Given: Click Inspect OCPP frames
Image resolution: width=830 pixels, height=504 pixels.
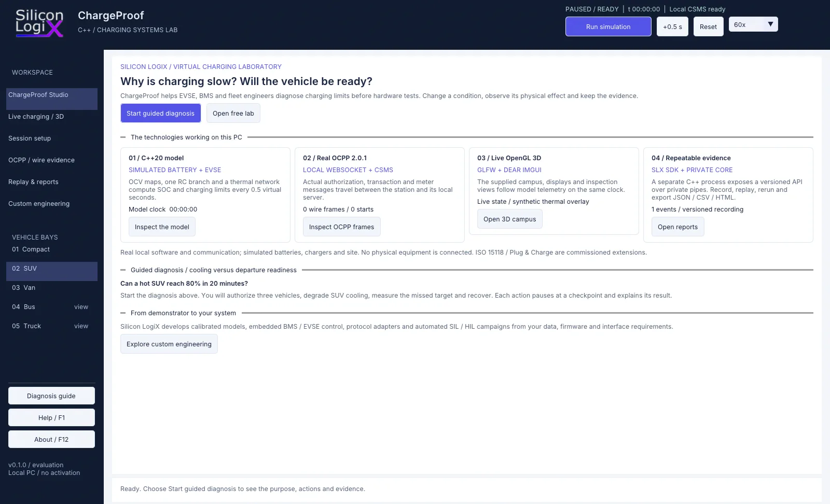Looking at the screenshot, I should coord(341,227).
